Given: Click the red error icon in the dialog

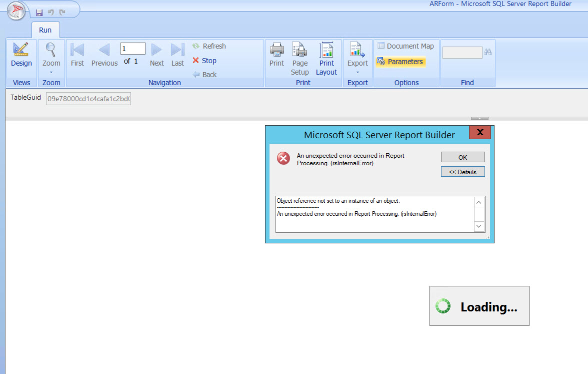Looking at the screenshot, I should tap(283, 158).
